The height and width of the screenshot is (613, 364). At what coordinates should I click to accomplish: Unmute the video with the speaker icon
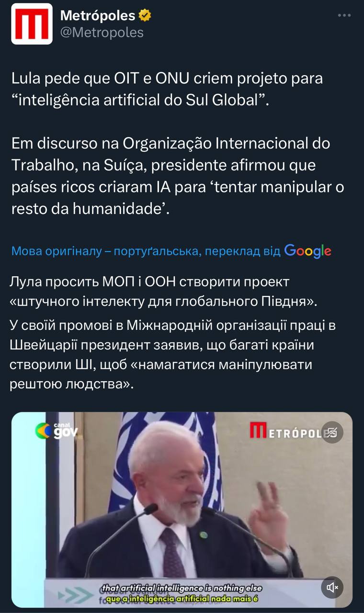coord(332,587)
